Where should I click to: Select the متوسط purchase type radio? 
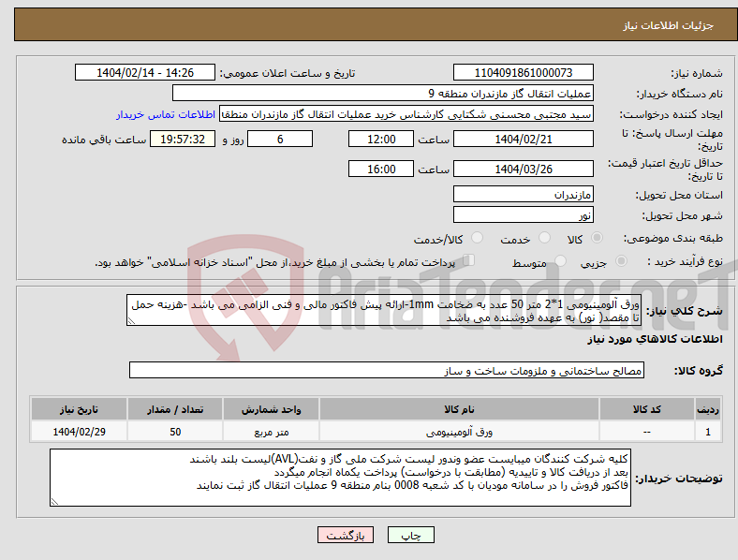(x=561, y=260)
